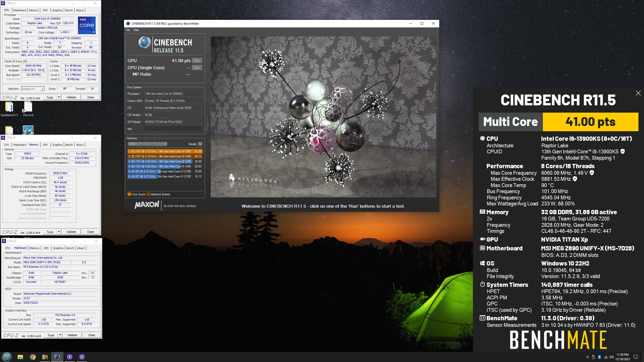The width and height of the screenshot is (644, 362).
Task: Expand the Tools arrow in CPU-Z processor window
Action: [59, 97]
